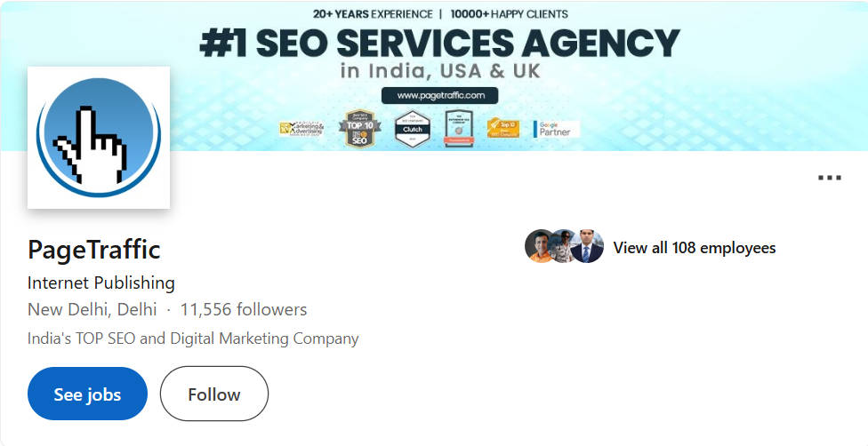
Task: Click the orange Top 10 rocket badge
Action: point(503,128)
